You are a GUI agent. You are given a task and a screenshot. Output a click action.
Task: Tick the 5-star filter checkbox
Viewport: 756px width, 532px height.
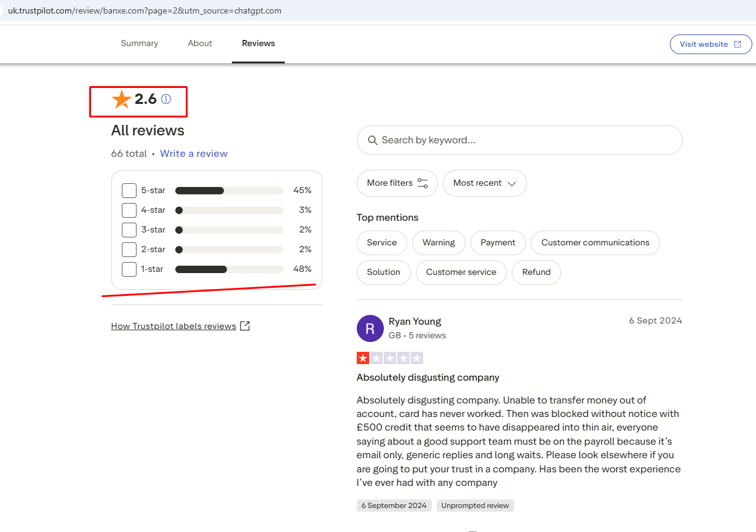pyautogui.click(x=129, y=191)
